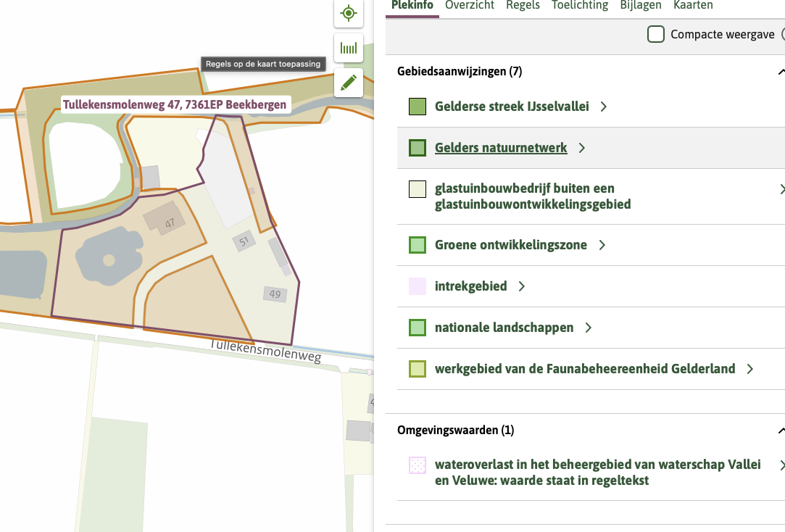785x532 pixels.
Task: Collapse the Omgevingswaarden section
Action: click(780, 431)
